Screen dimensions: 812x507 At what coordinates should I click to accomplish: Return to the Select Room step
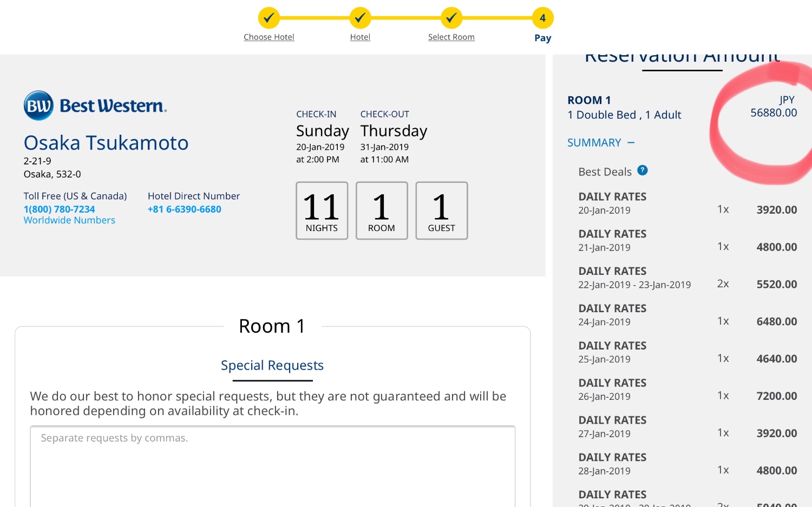[451, 37]
